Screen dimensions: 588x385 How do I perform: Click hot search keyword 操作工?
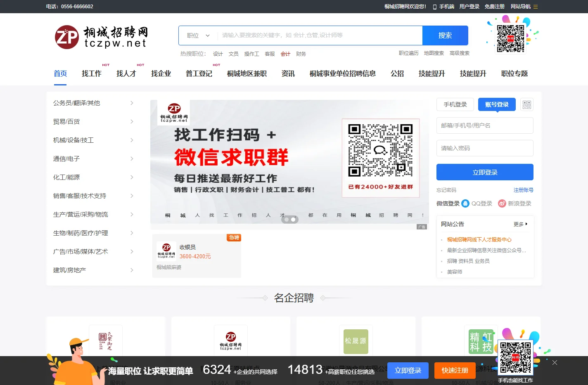(x=251, y=54)
